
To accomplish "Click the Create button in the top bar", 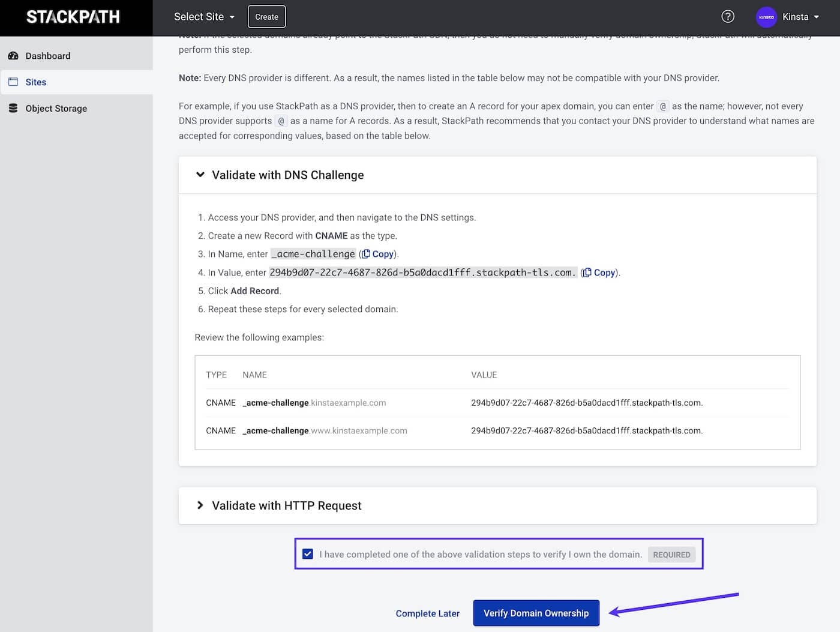I will (x=266, y=16).
